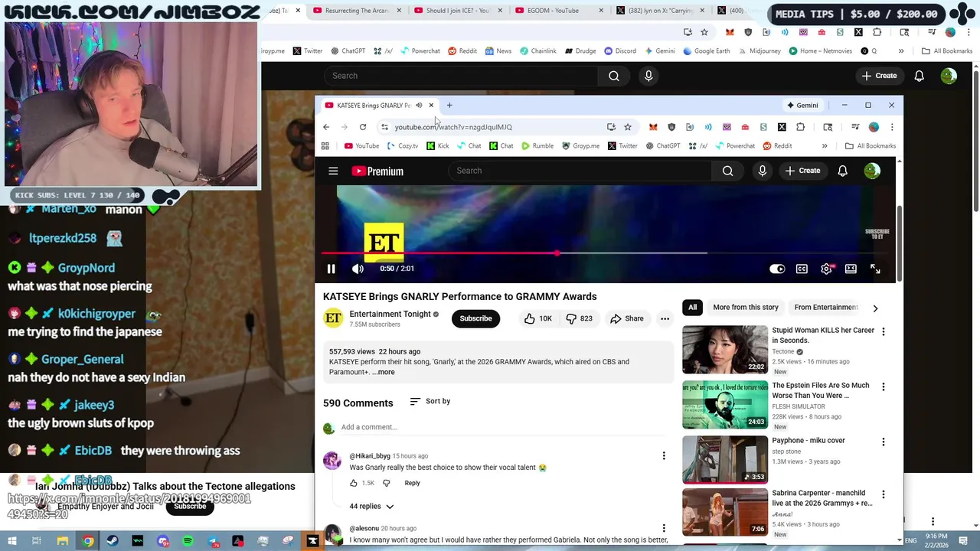Open notifications bell in front window
This screenshot has height=551, width=980.
(842, 171)
